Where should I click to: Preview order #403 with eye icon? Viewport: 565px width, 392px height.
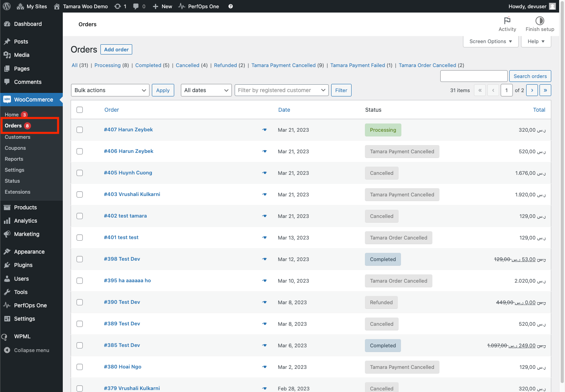264,194
